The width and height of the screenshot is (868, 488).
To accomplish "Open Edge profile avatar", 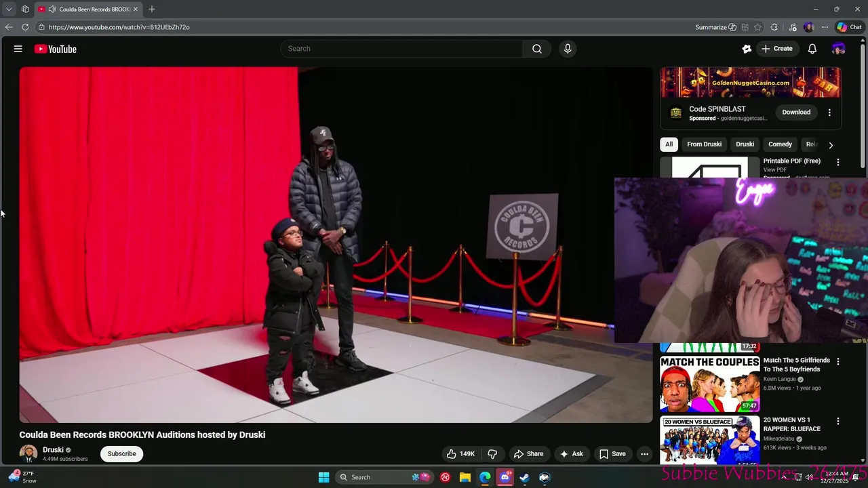I will (x=808, y=27).
